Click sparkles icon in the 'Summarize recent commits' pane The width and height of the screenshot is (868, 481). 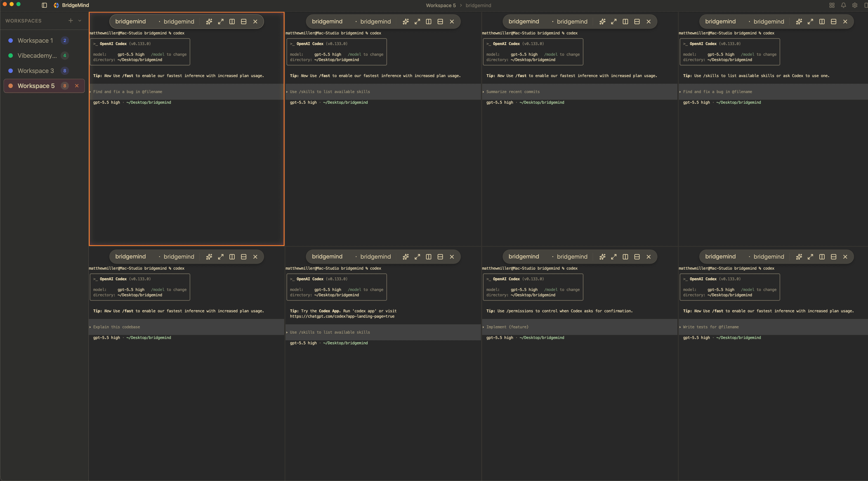(602, 21)
